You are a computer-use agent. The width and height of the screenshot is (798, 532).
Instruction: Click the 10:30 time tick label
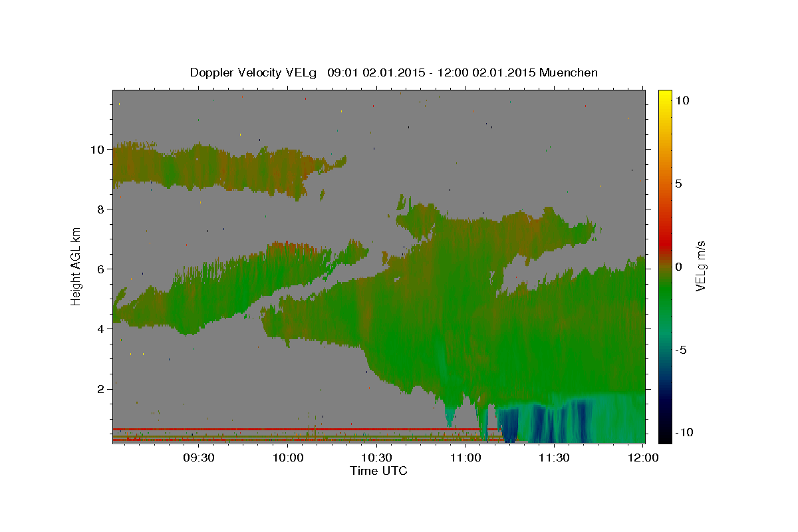tap(376, 458)
